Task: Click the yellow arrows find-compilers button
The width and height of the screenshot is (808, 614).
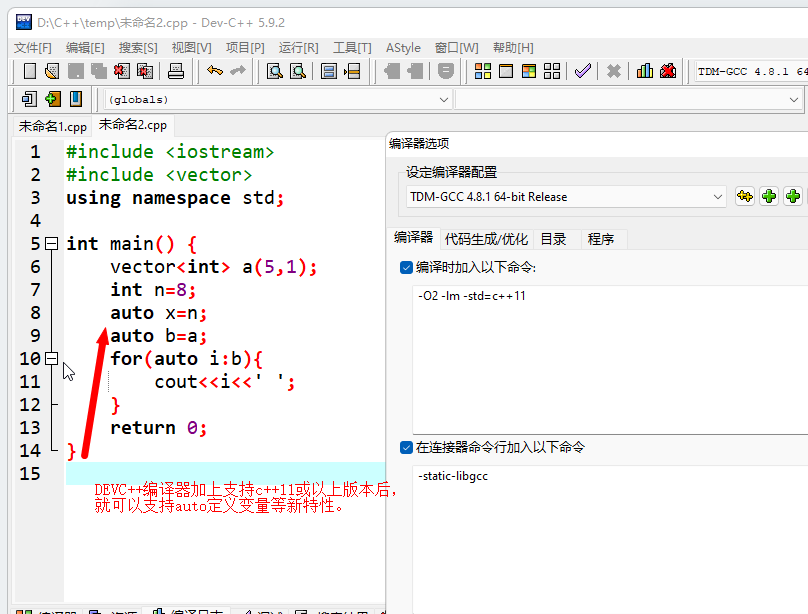Action: (x=745, y=196)
